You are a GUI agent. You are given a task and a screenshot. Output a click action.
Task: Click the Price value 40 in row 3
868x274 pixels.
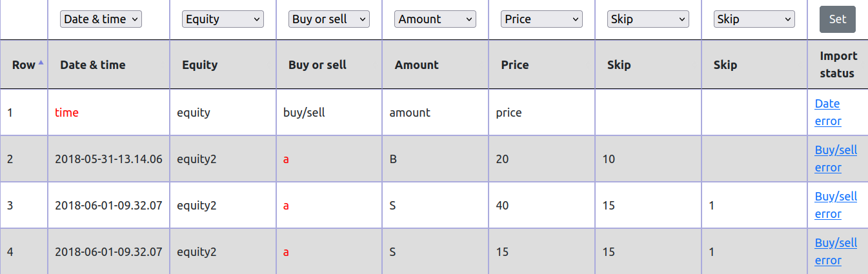tap(502, 206)
